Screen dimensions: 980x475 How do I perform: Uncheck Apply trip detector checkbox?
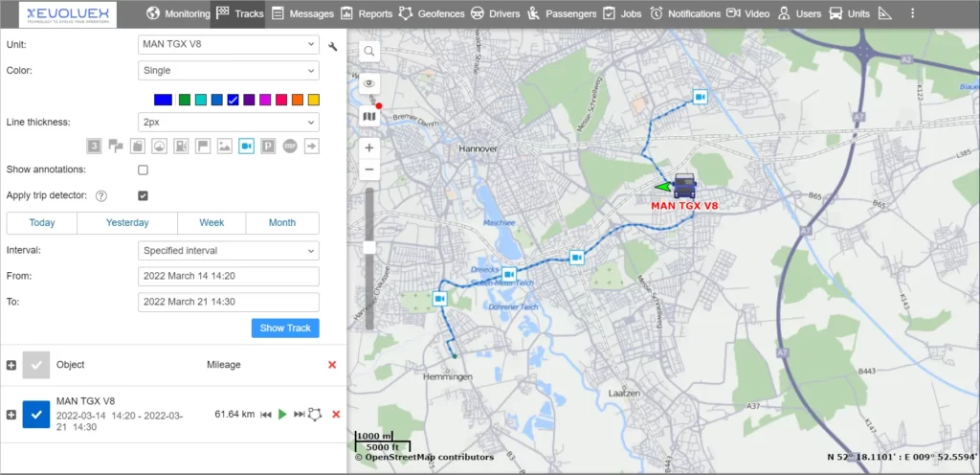tap(143, 195)
